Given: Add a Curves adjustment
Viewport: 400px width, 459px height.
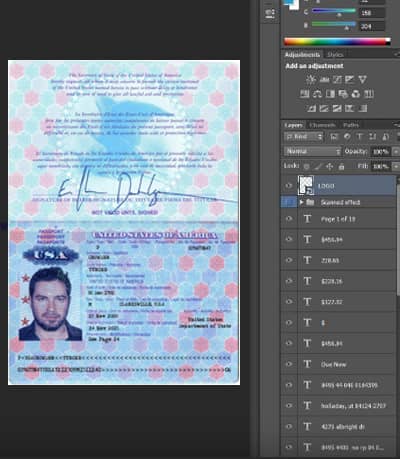Looking at the screenshot, I should (x=337, y=79).
